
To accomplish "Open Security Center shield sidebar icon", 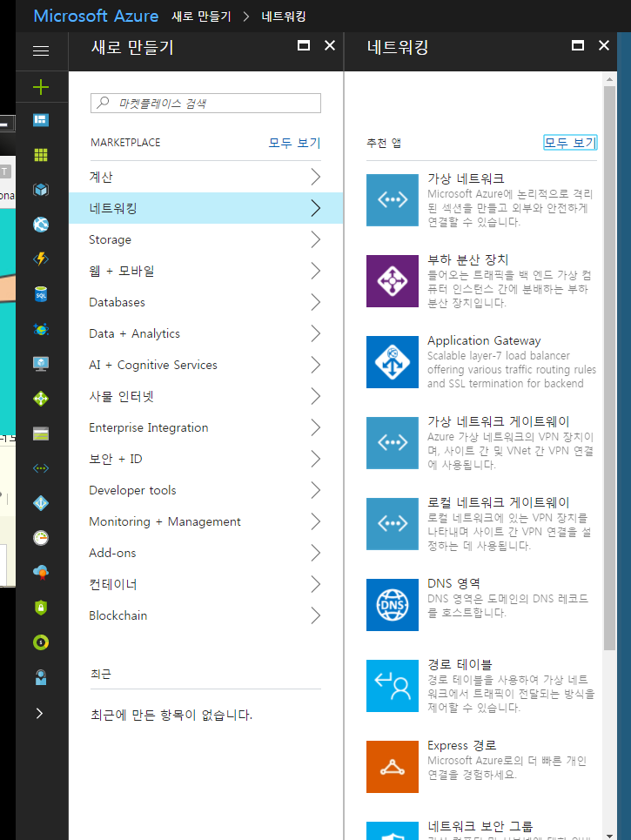I will [41, 608].
